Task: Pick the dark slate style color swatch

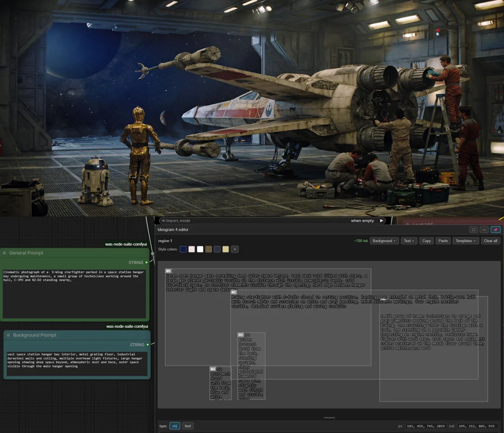Action: pos(217,249)
